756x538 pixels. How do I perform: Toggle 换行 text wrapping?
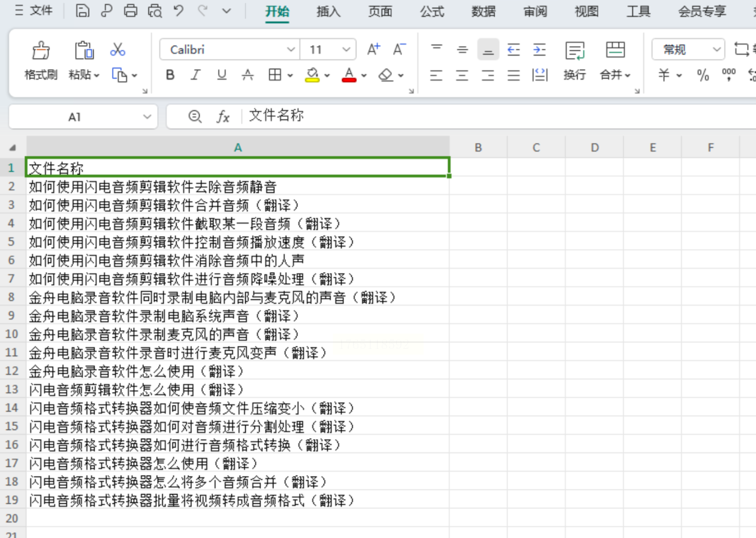tap(575, 61)
